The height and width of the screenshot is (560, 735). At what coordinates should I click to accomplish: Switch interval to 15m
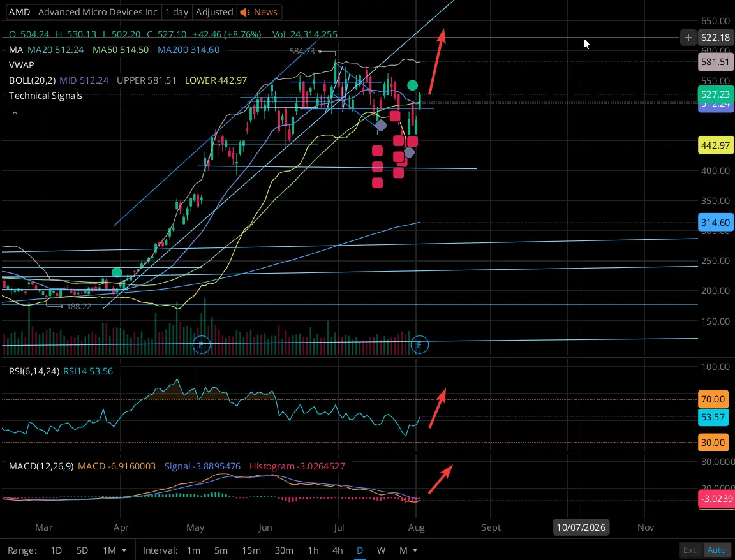pyautogui.click(x=251, y=550)
